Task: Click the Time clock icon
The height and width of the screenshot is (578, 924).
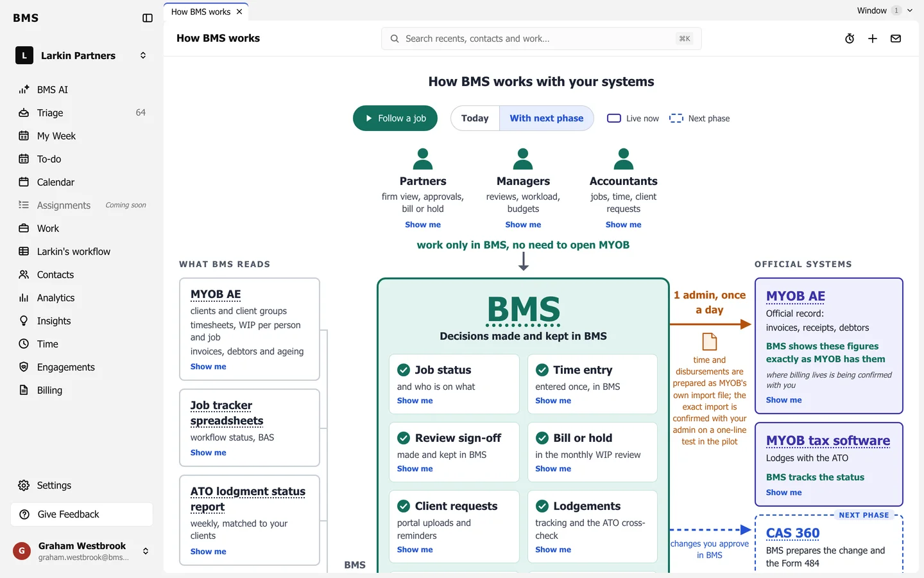Action: (x=24, y=344)
